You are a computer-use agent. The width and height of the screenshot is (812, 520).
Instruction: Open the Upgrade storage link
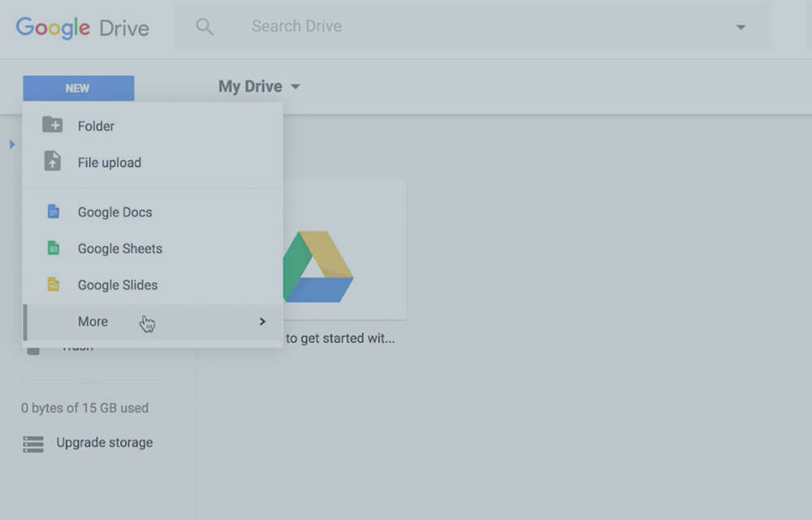coord(104,443)
